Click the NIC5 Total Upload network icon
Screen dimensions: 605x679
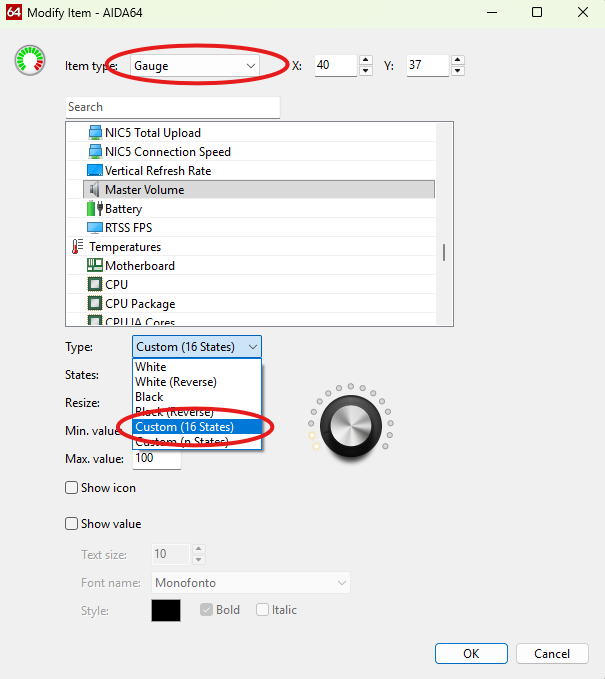coord(95,133)
